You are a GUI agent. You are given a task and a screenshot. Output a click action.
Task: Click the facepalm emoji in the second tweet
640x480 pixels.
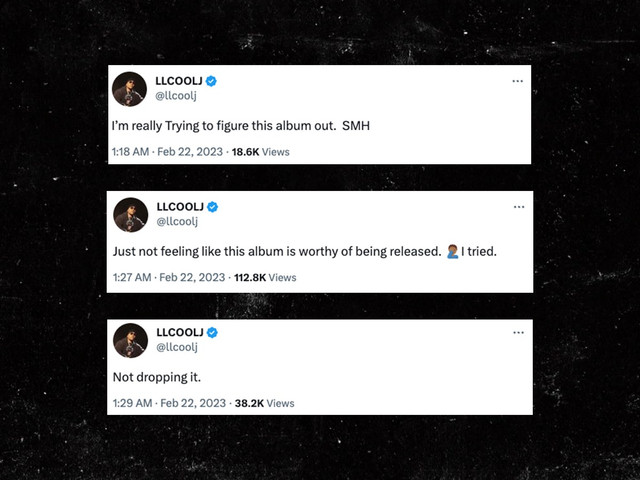coord(452,251)
